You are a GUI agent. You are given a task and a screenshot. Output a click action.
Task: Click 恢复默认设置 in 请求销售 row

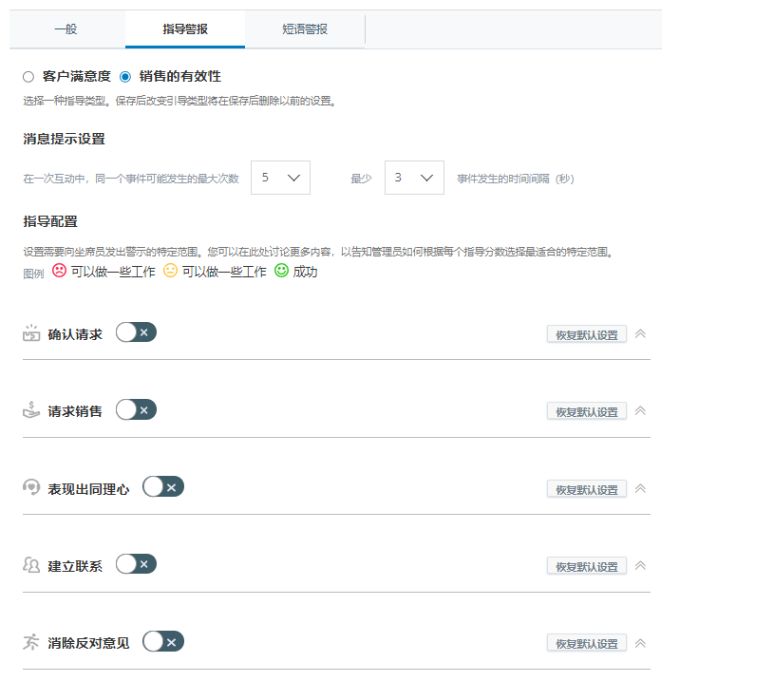[x=587, y=411]
